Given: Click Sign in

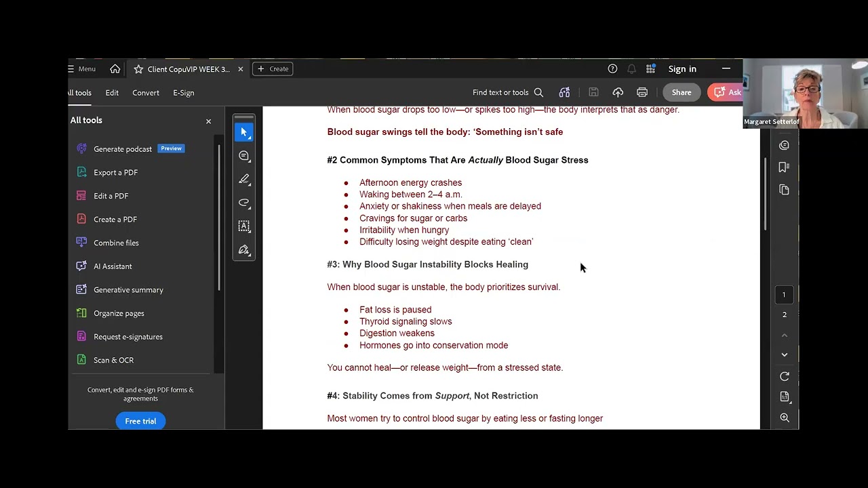Looking at the screenshot, I should (x=682, y=69).
